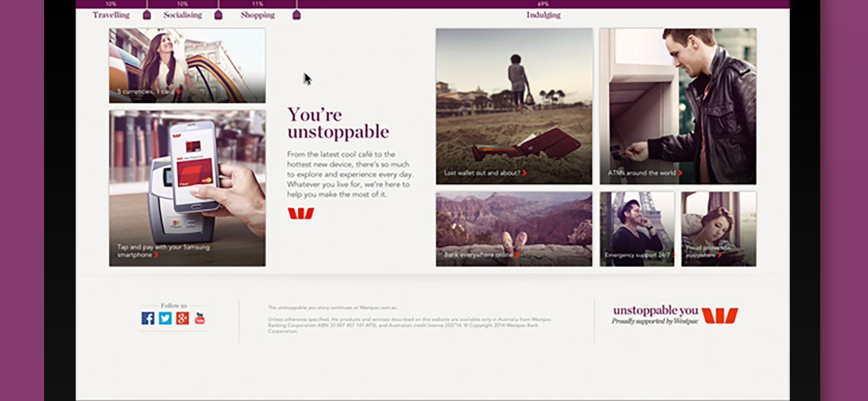Click the slider handle after Travelling

point(146,14)
